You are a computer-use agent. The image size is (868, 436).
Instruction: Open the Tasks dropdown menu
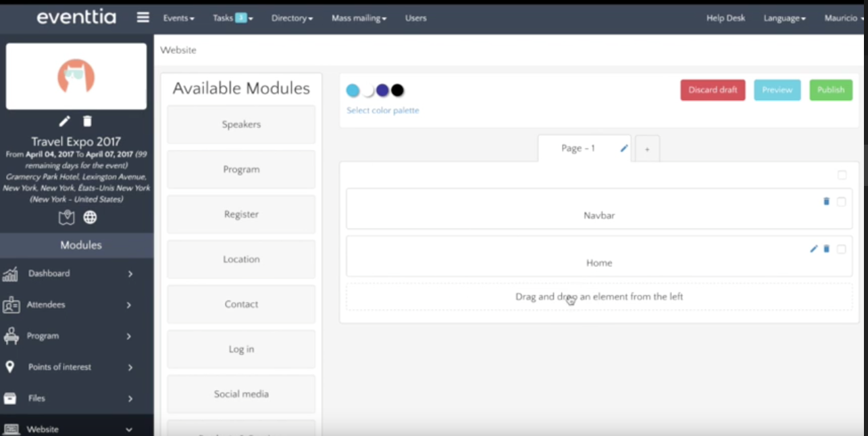point(232,18)
